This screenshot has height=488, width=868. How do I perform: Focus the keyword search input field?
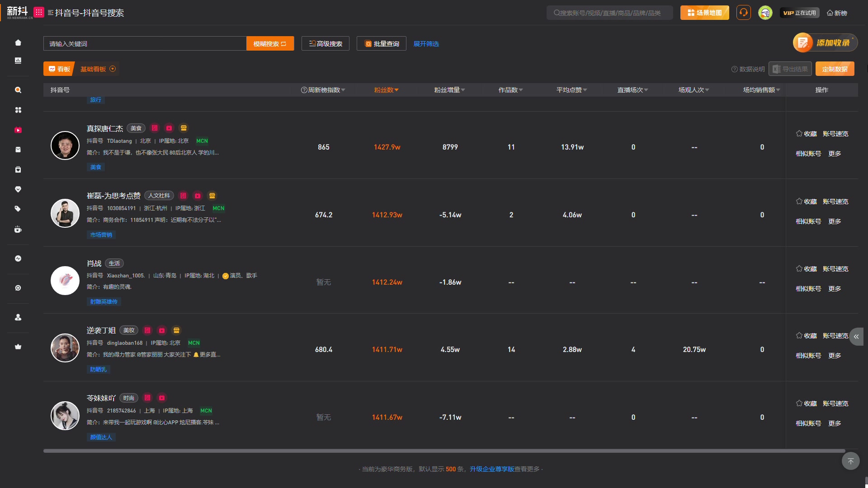tap(145, 44)
